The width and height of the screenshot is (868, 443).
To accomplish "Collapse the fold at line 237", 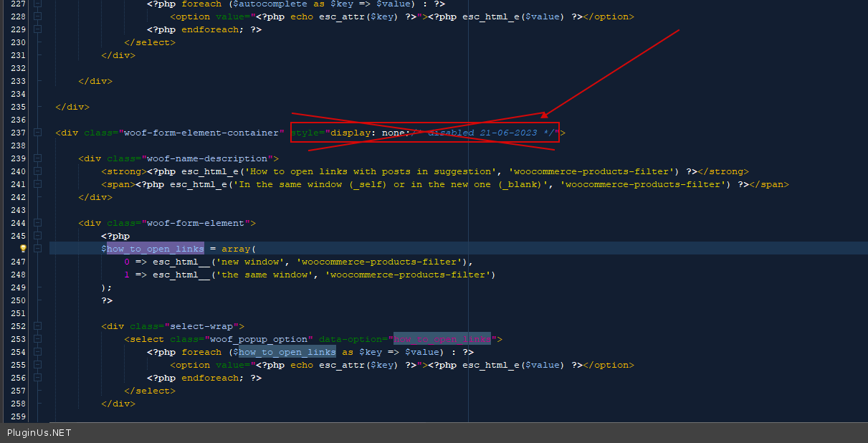I will tap(37, 133).
